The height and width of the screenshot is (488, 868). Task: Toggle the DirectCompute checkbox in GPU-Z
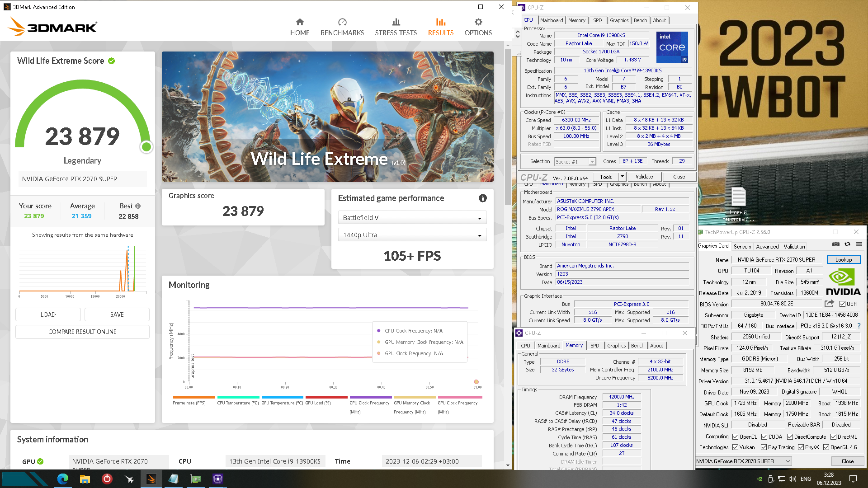click(790, 437)
